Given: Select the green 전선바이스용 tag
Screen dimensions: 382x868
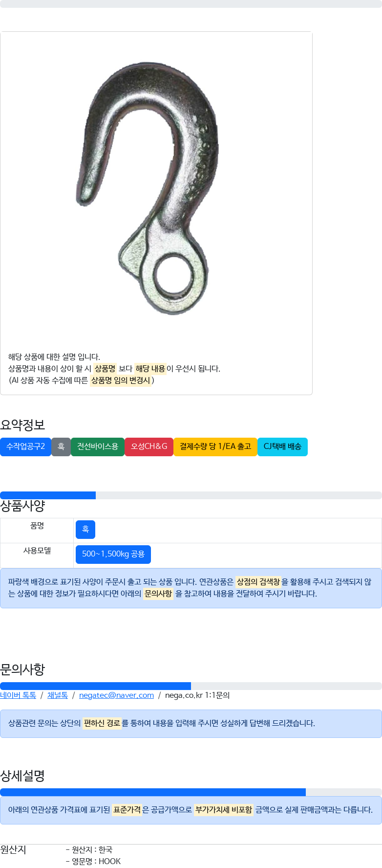Looking at the screenshot, I should pyautogui.click(x=98, y=446).
